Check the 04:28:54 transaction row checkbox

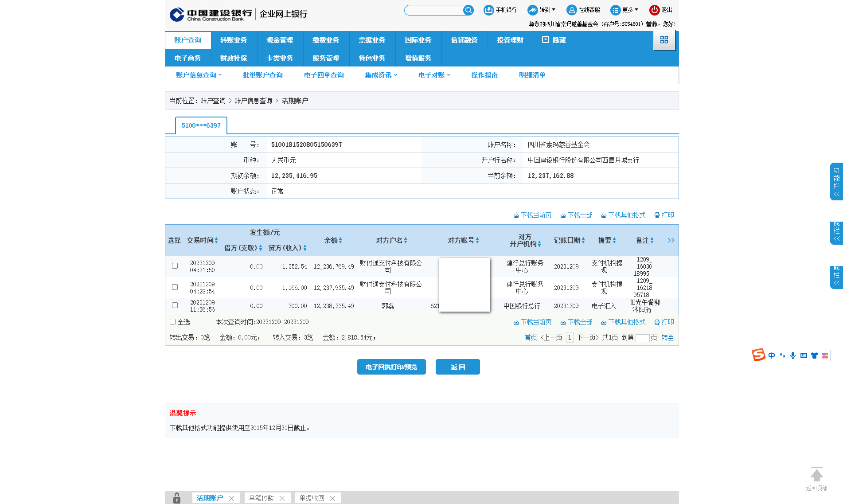(175, 287)
